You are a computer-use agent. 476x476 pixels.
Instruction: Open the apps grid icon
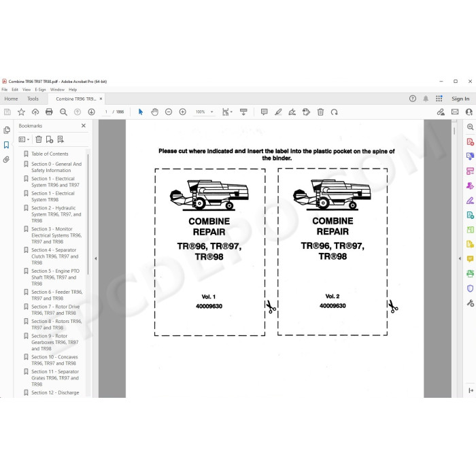pyautogui.click(x=439, y=99)
